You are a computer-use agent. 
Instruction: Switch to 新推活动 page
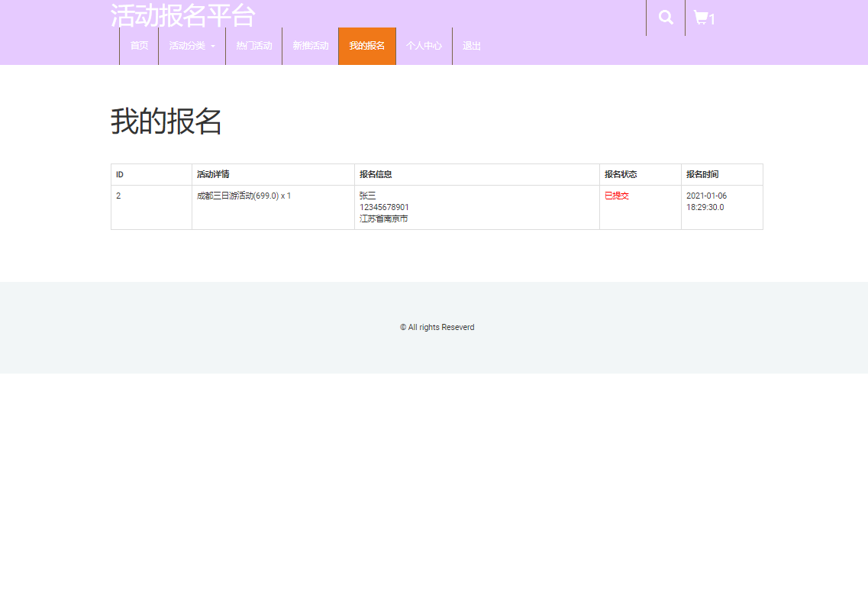click(x=310, y=46)
